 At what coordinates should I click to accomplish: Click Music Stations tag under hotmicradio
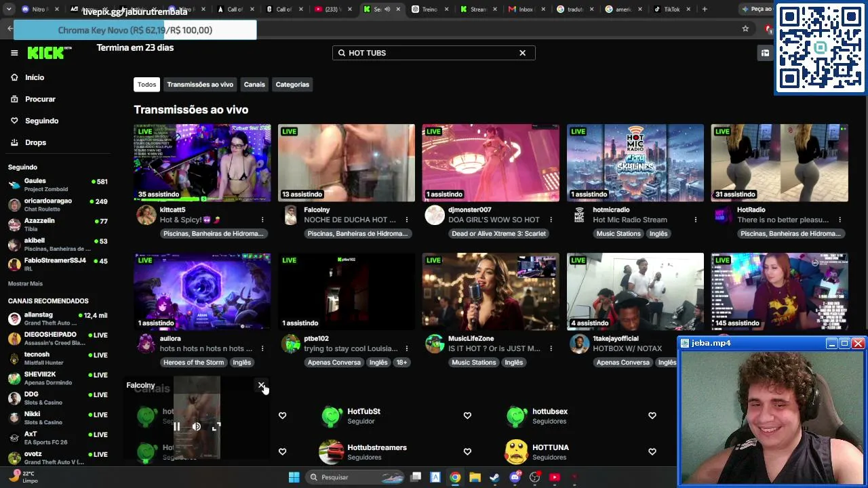[618, 234]
